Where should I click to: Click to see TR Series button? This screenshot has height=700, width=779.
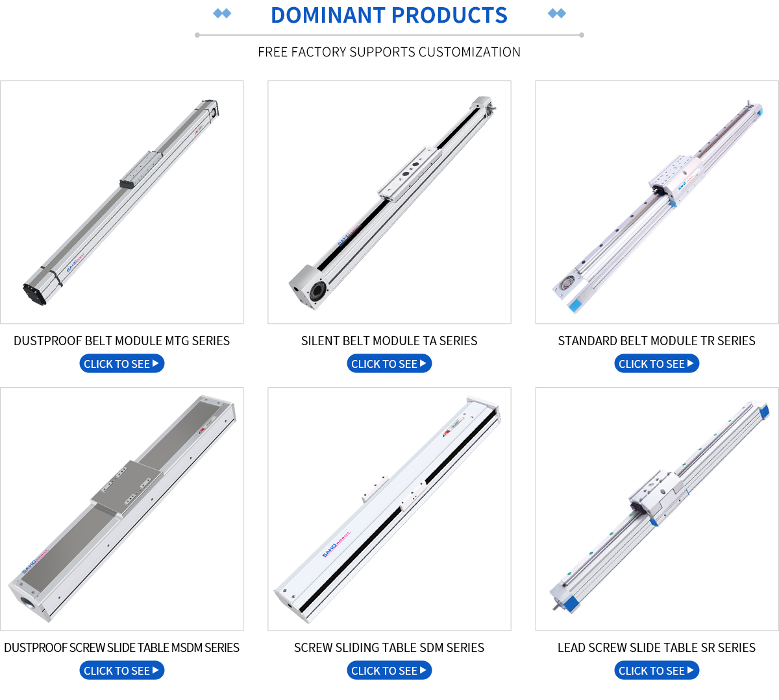pos(657,364)
